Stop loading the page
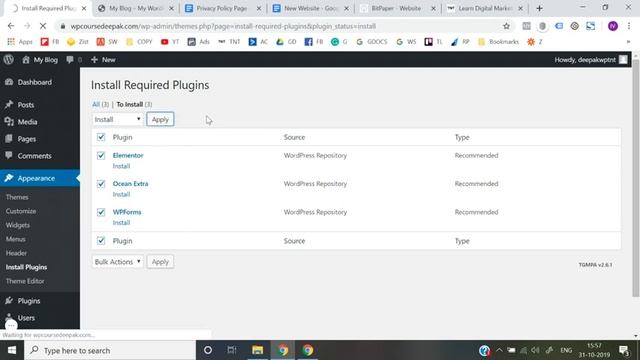Screen dimensions: 640x360 pos(43,26)
